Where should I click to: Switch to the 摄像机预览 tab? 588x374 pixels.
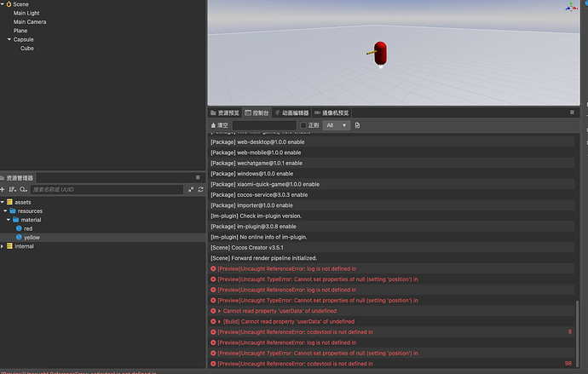(331, 112)
